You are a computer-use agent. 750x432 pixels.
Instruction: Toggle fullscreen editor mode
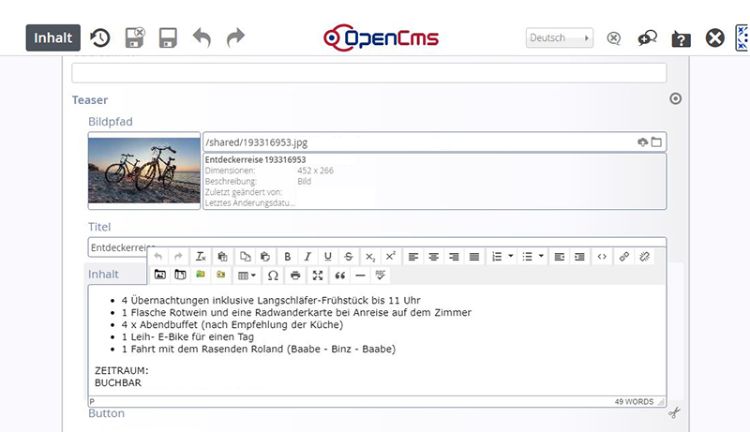pos(318,275)
